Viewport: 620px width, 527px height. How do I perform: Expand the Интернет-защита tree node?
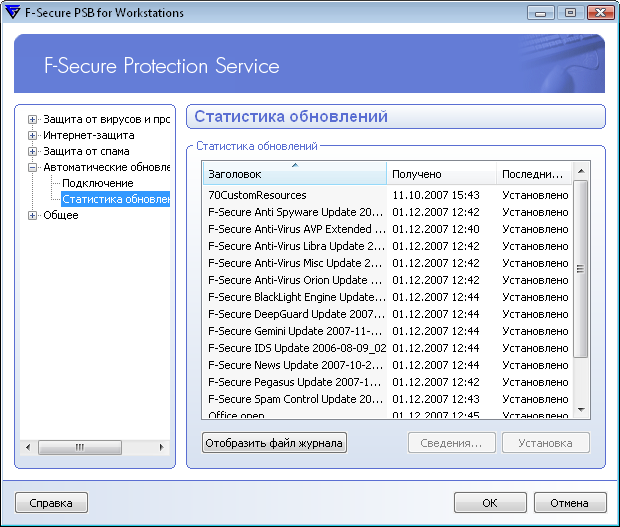pos(32,136)
